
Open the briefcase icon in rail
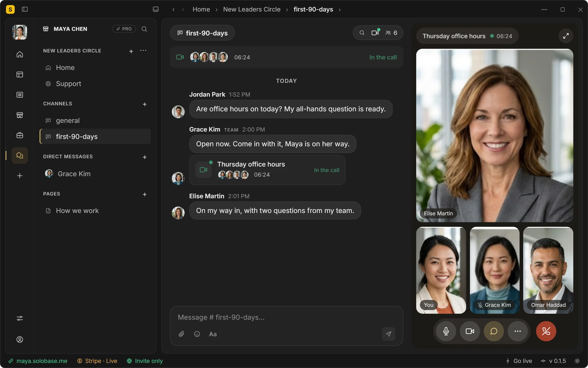[20, 135]
